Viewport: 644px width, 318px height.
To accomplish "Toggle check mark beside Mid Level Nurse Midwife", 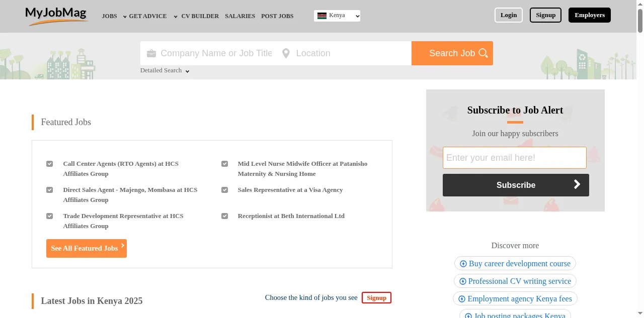I will point(224,164).
